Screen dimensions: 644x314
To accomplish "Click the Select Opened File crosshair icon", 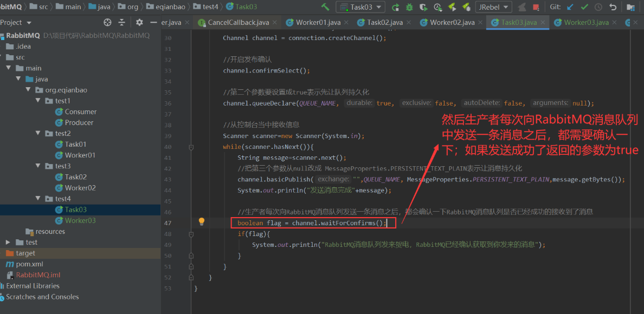I will coord(108,22).
